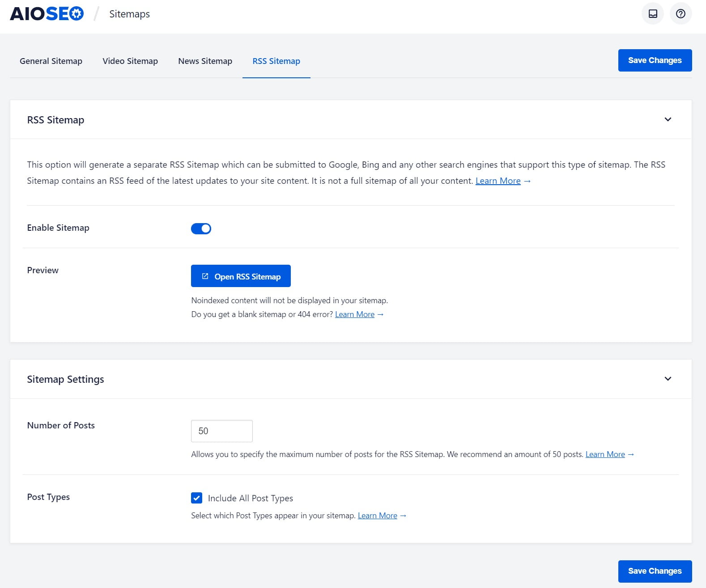Image resolution: width=706 pixels, height=588 pixels.
Task: Collapse the Sitemap Settings section
Action: (x=668, y=379)
